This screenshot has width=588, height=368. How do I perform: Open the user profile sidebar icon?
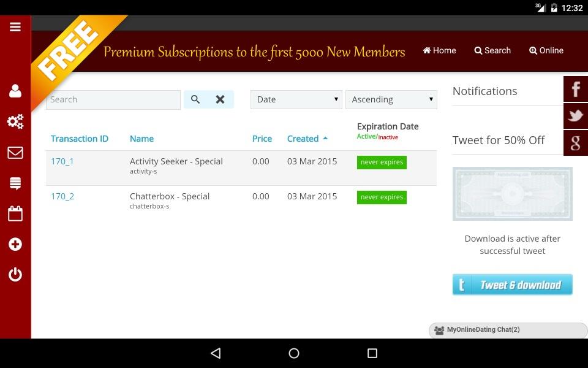tap(15, 91)
